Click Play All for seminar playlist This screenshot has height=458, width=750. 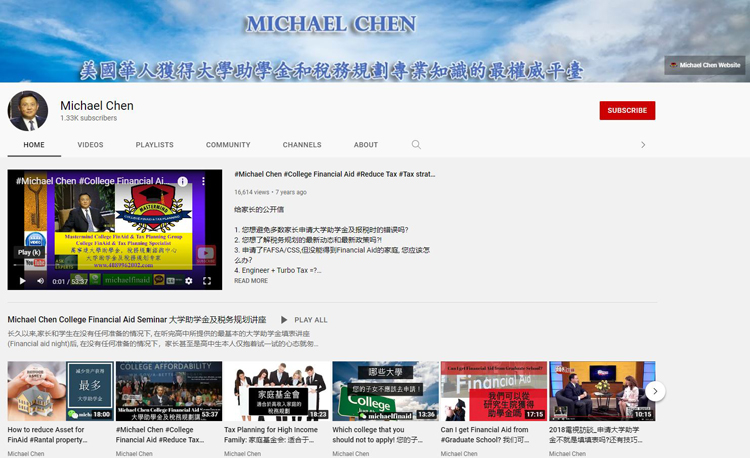click(x=304, y=320)
